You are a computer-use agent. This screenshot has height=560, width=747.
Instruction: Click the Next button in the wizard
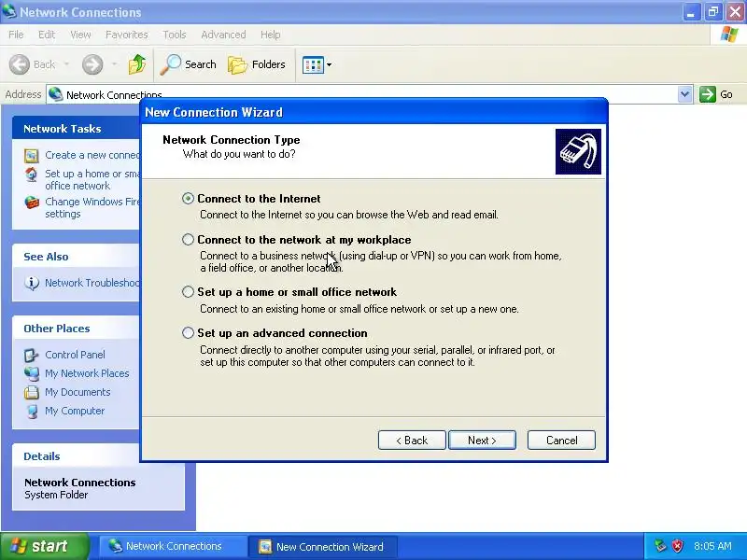pyautogui.click(x=482, y=441)
